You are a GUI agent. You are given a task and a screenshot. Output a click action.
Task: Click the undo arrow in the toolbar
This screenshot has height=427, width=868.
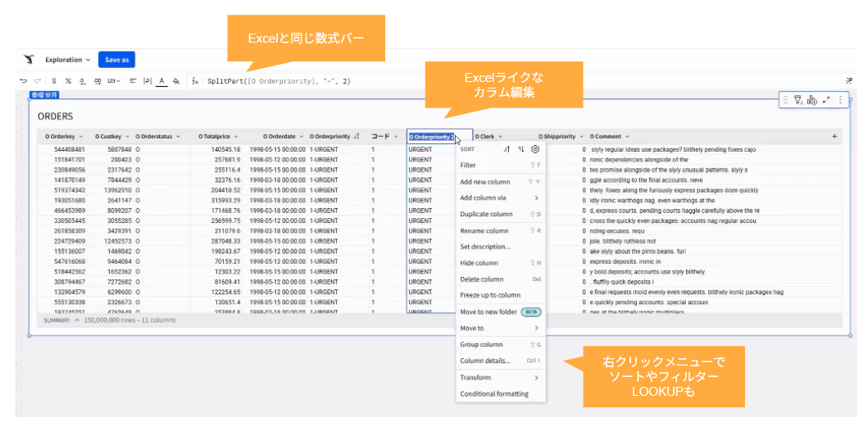tap(25, 81)
